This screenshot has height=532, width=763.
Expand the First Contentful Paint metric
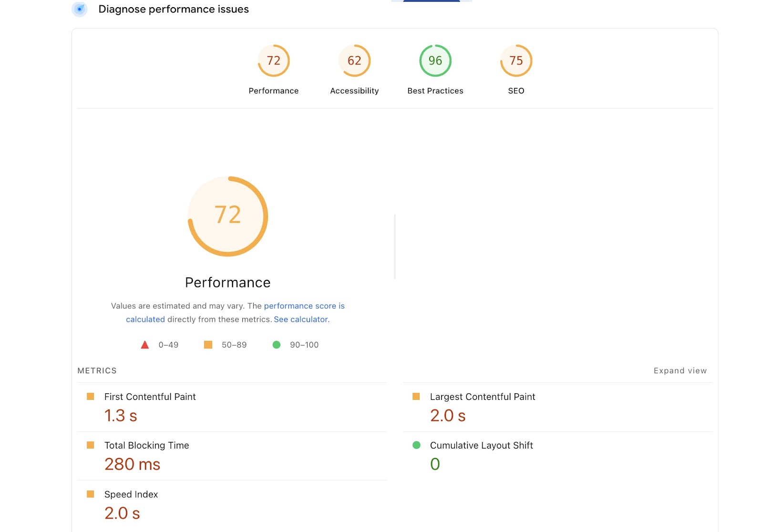coord(150,397)
